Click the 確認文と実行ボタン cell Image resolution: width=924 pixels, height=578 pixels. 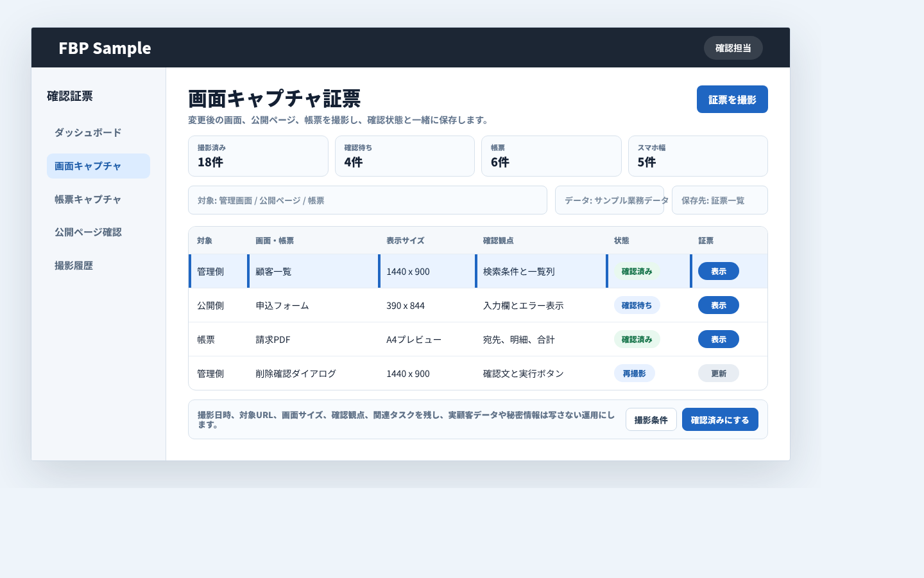click(541, 374)
